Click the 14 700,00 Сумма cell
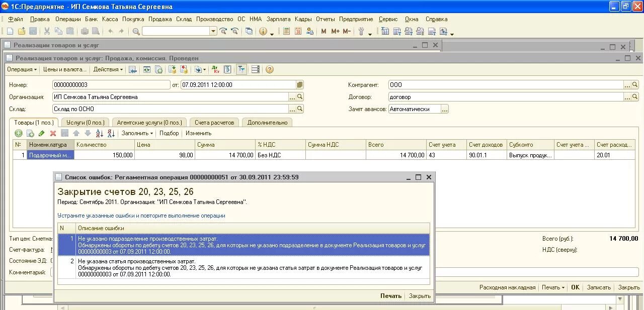The height and width of the screenshot is (310, 644). (225, 155)
